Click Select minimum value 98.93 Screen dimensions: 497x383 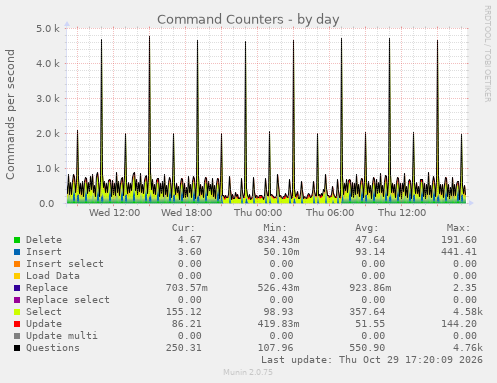pyautogui.click(x=278, y=312)
